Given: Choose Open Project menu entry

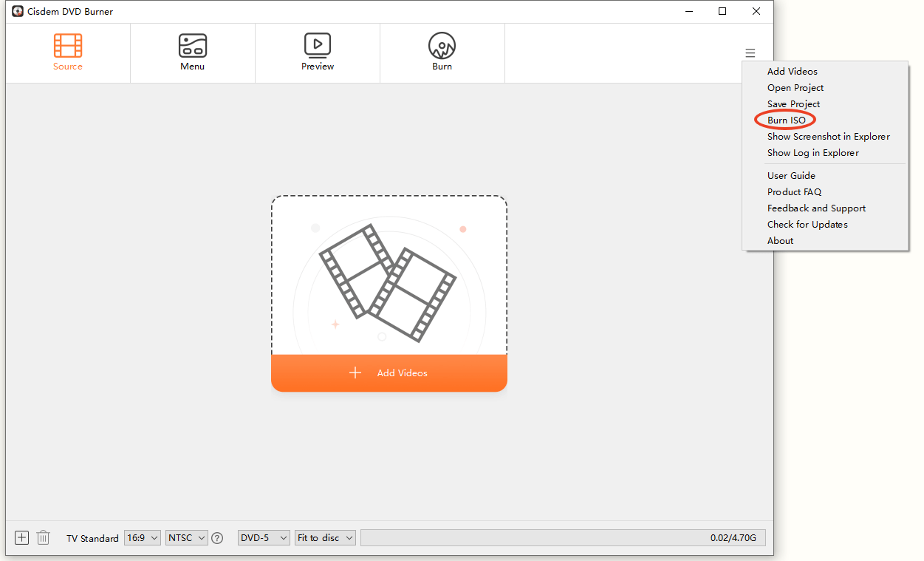Looking at the screenshot, I should pyautogui.click(x=795, y=88).
